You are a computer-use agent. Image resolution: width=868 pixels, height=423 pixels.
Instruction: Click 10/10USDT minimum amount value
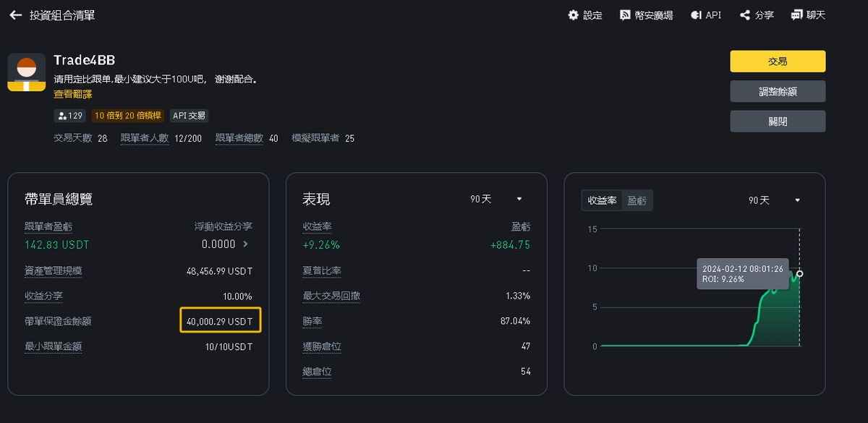228,346
